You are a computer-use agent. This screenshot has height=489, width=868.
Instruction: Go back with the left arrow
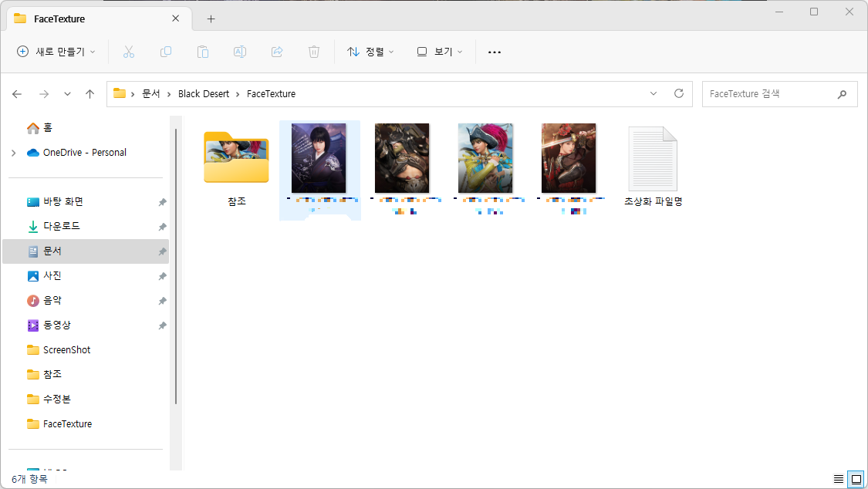17,94
